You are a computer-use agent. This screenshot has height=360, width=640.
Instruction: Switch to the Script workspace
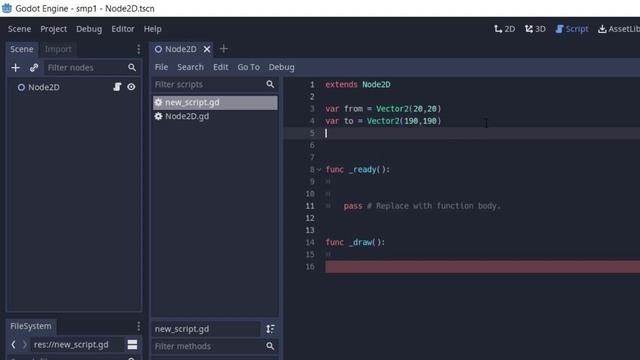coord(571,29)
